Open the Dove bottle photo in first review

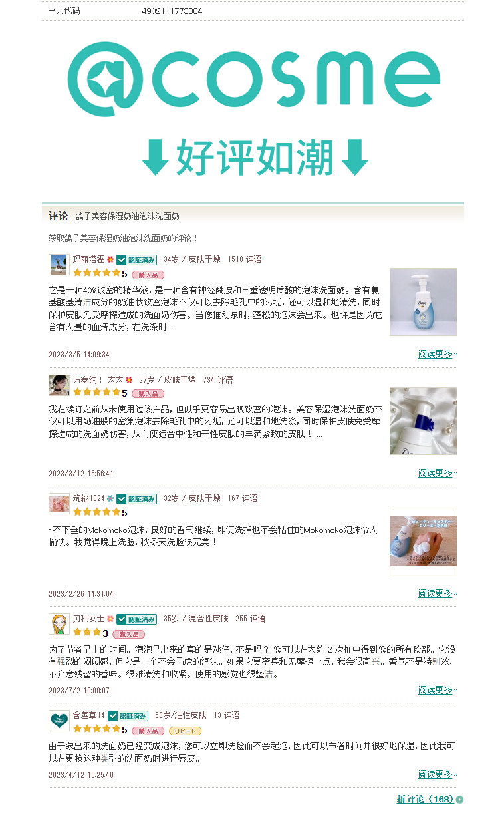(424, 302)
